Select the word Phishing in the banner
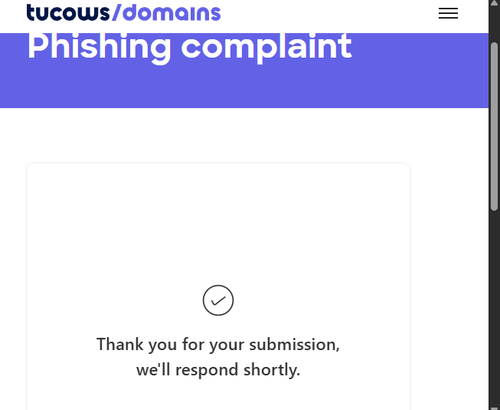Viewport: 500px width, 410px height. (99, 47)
